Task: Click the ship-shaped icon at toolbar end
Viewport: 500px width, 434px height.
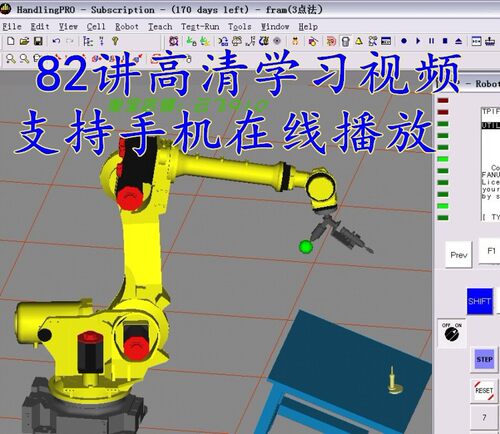Action: 490,41
